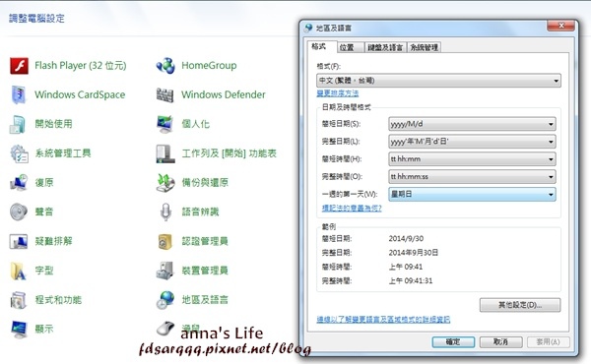Click the 確定 button
The height and width of the screenshot is (364, 591).
coord(453,342)
